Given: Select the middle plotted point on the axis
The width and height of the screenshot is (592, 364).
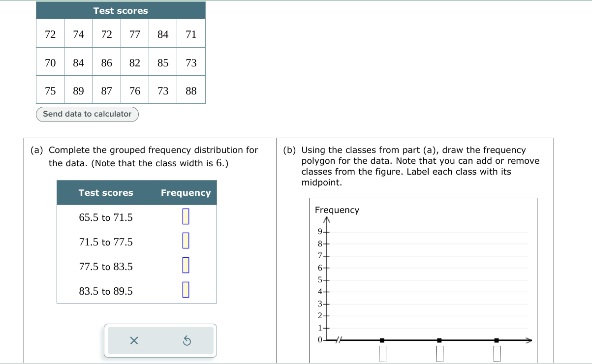Looking at the screenshot, I should point(439,339).
